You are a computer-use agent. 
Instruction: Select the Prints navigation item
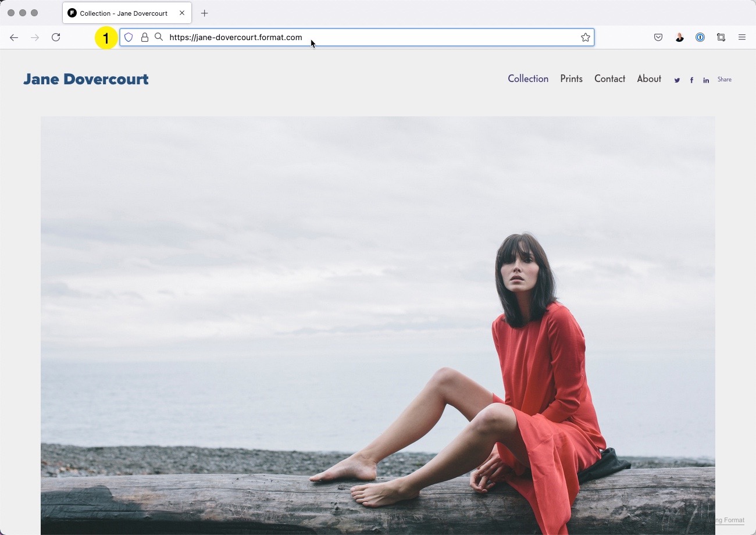point(571,79)
